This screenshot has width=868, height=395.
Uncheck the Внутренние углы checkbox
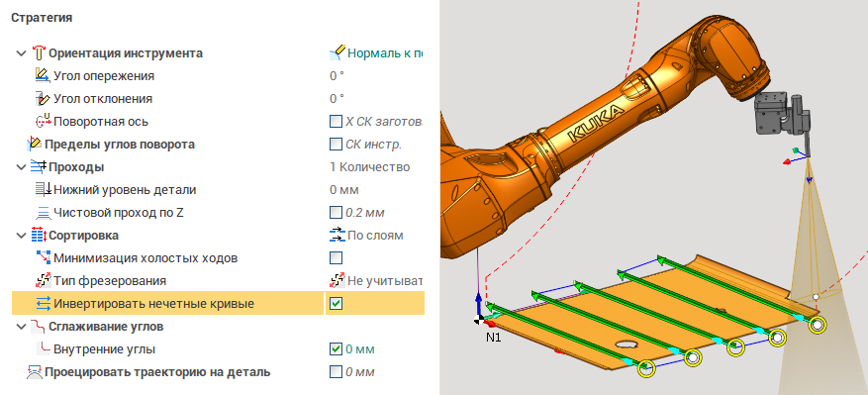(x=336, y=349)
